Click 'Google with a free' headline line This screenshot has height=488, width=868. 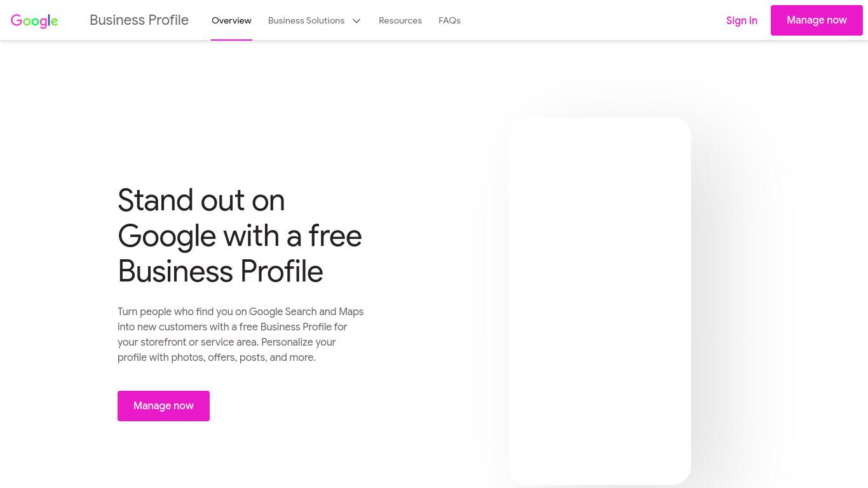point(240,236)
